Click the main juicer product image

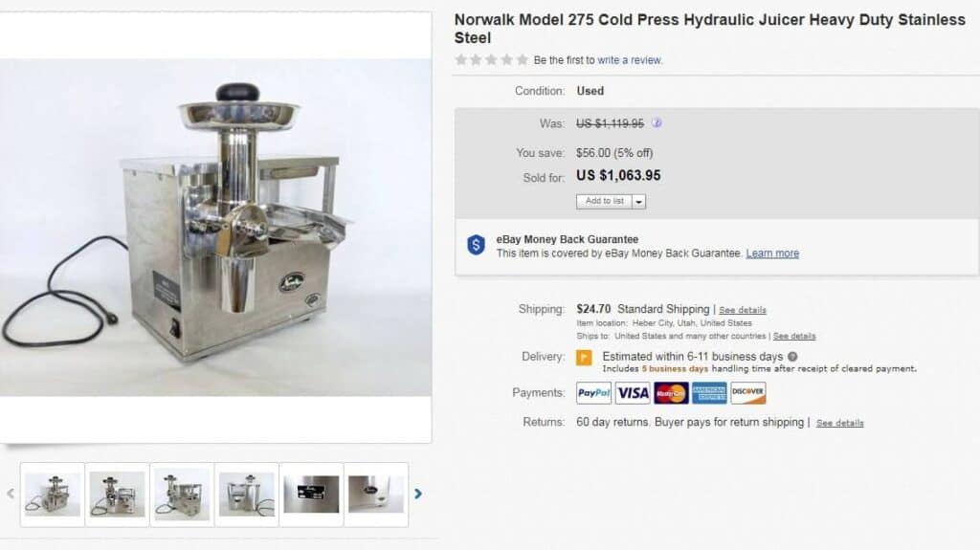pyautogui.click(x=215, y=228)
